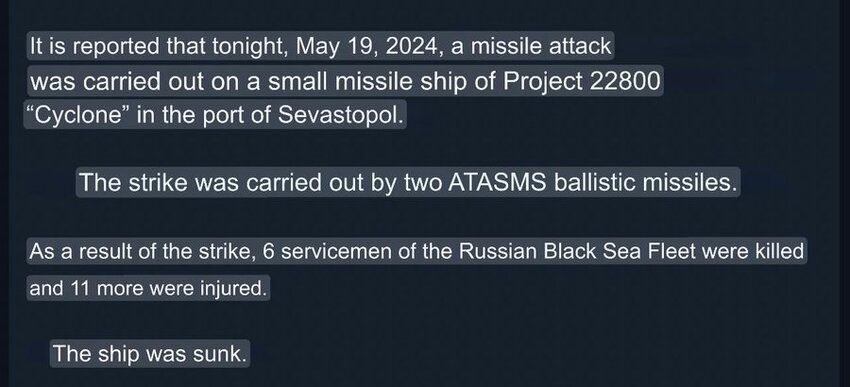Select the word "ATASMS"
This screenshot has width=850, height=387.
click(x=498, y=183)
